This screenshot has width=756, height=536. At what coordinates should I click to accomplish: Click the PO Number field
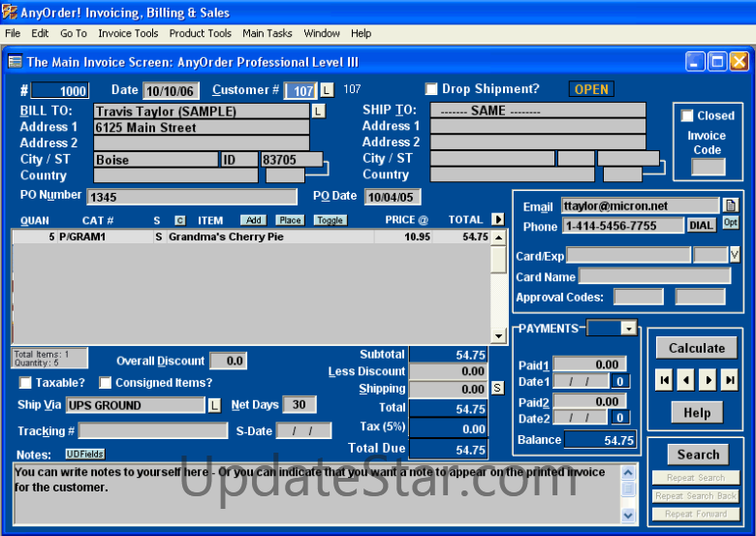192,197
